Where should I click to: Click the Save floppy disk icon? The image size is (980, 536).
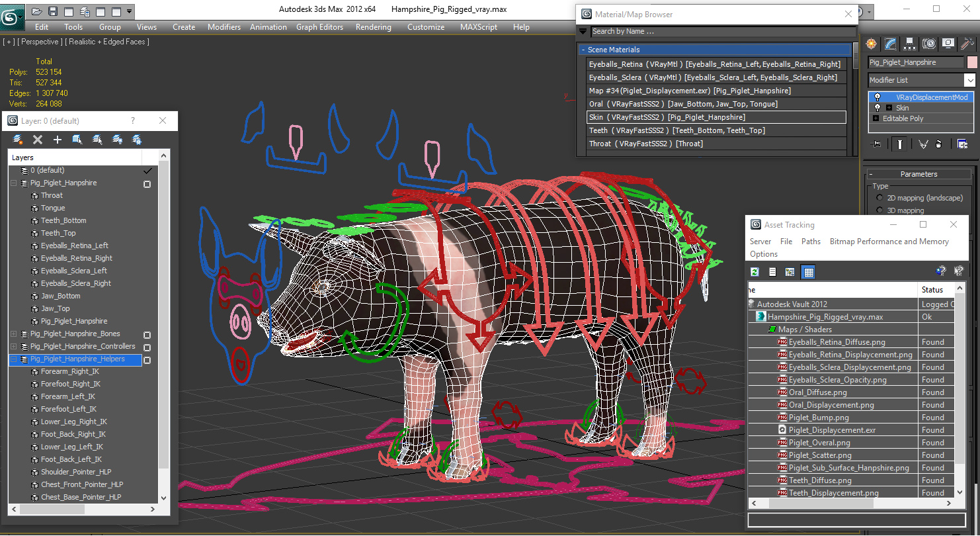coord(53,11)
